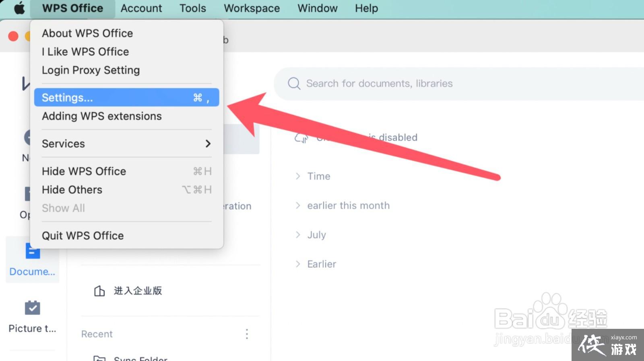Click the search documents field
This screenshot has width=644, height=361.
point(459,84)
